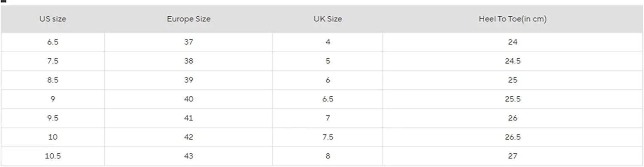Select UK size 4 cell
The image size is (644, 167).
point(328,42)
